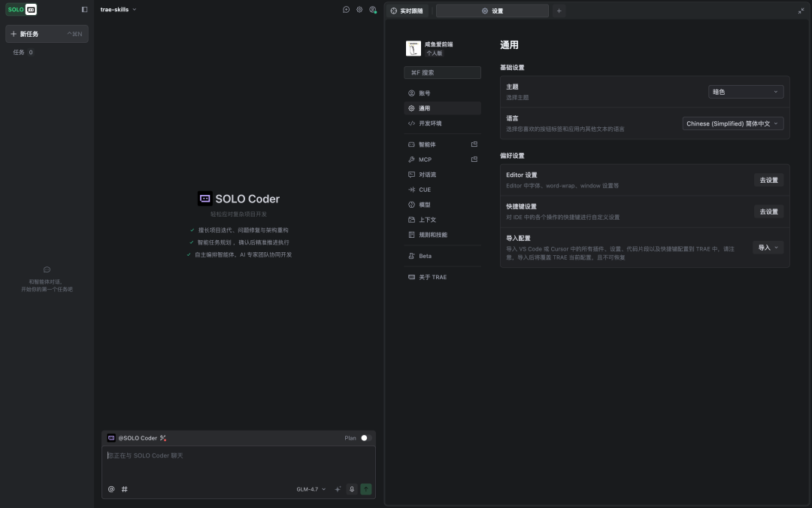Screen dimensions: 812x508
Task: Open the account avatar icon at top right
Action: pyautogui.click(x=373, y=9)
